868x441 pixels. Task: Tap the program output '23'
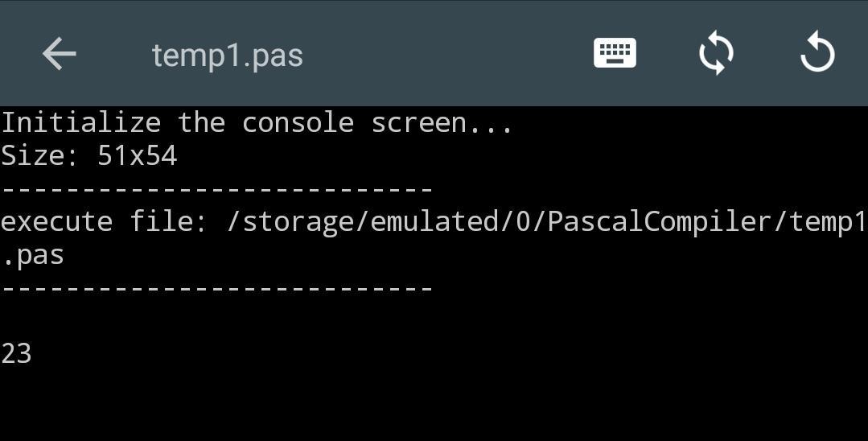16,354
